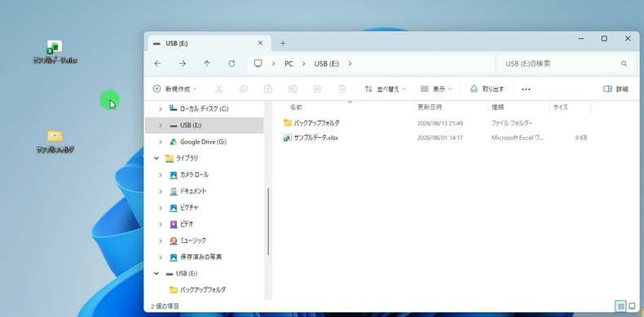Open the 並べ替え sort dropdown
The image size is (644, 317).
(x=385, y=89)
